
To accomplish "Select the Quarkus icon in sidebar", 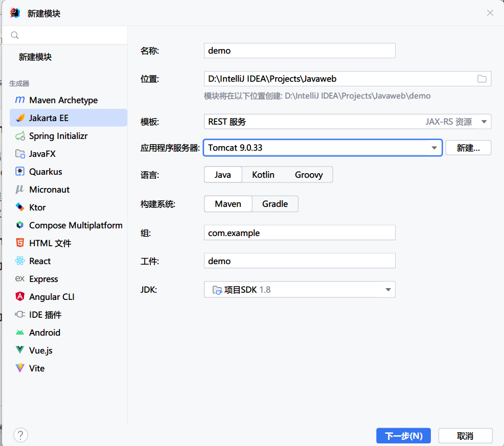I will 20,172.
